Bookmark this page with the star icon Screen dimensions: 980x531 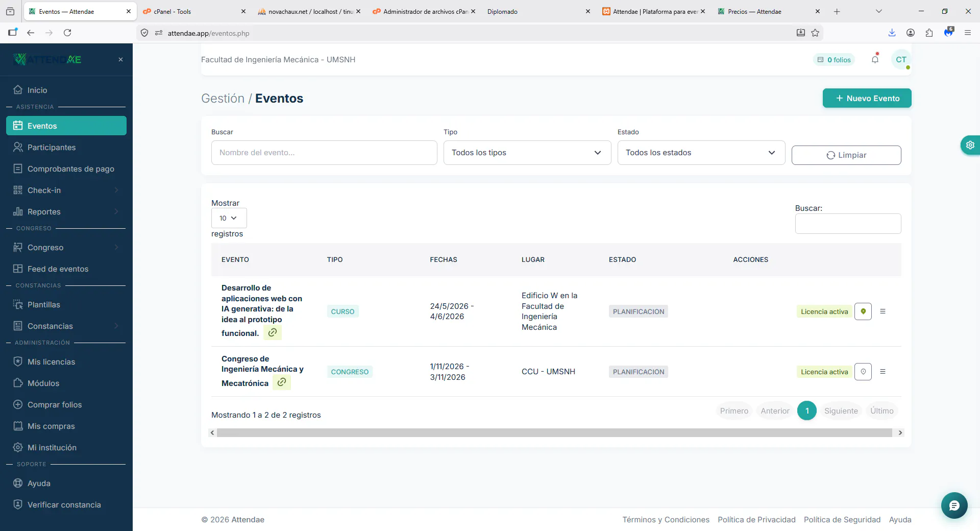click(815, 33)
